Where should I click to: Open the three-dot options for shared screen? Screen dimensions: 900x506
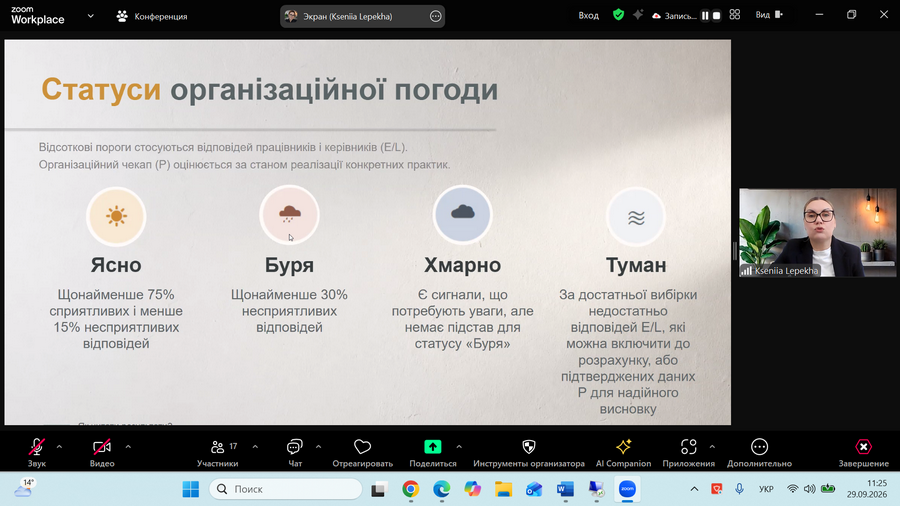click(436, 16)
